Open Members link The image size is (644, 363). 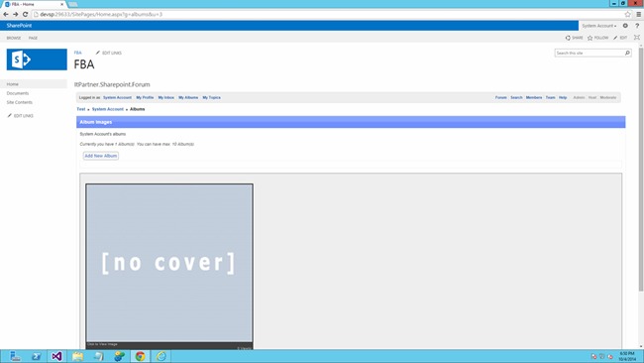[534, 97]
